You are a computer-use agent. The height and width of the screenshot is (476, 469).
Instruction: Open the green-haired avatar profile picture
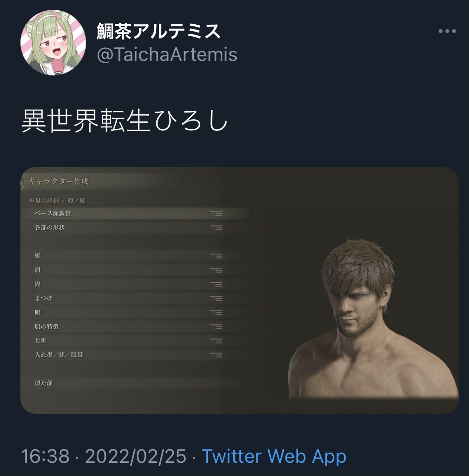53,43
